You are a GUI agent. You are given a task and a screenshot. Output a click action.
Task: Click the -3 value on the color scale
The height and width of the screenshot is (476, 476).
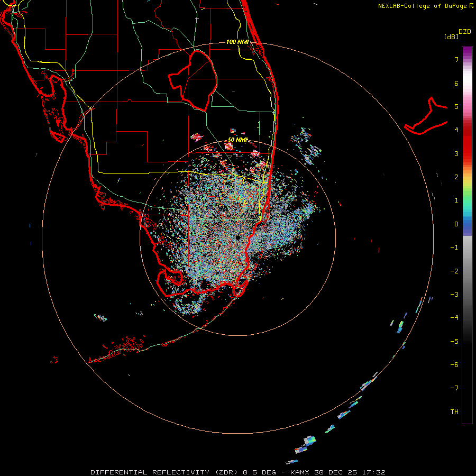(454, 295)
